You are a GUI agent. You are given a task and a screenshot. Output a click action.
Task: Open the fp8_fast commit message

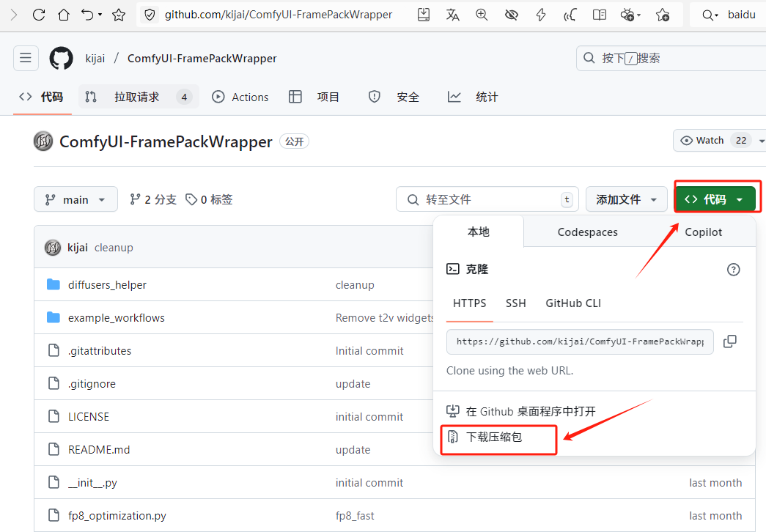tap(355, 516)
